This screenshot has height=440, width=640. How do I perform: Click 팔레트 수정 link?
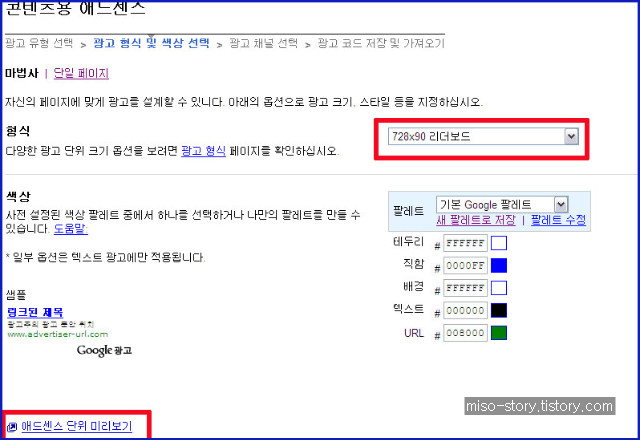558,220
